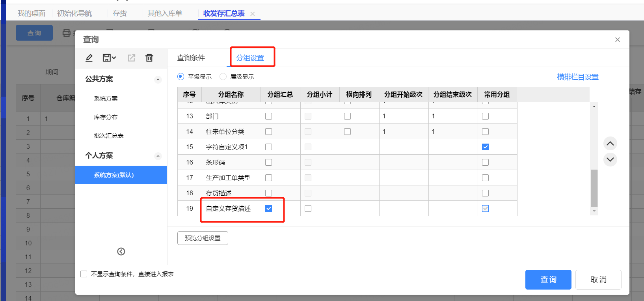644x301 pixels.
Task: Select the 层级显示 radio button
Action: (223, 77)
